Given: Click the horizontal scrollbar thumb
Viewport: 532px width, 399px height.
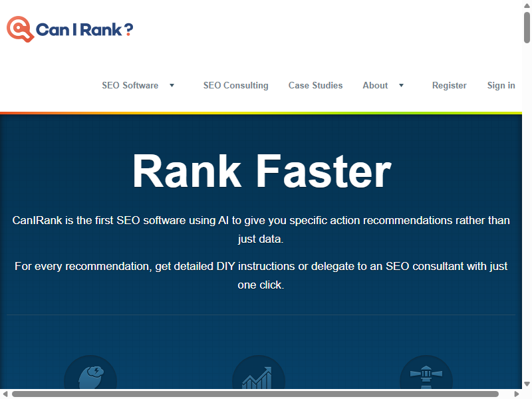Looking at the screenshot, I should 255,394.
